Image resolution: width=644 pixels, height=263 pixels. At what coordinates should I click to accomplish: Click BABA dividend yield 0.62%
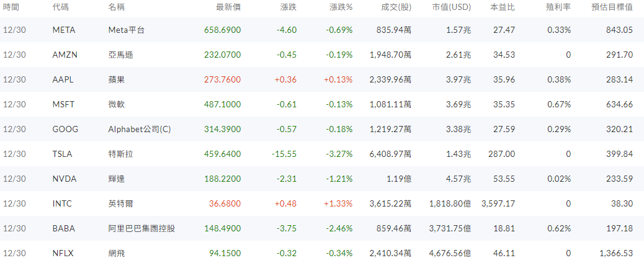(559, 228)
